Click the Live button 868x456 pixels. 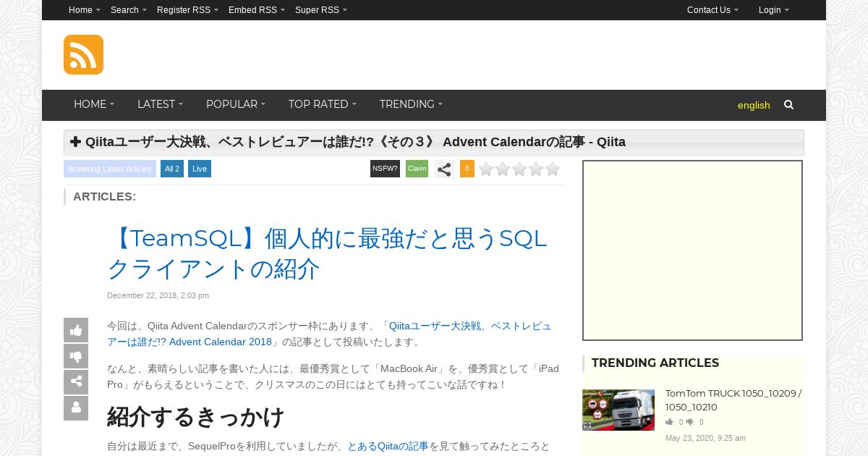pos(200,169)
